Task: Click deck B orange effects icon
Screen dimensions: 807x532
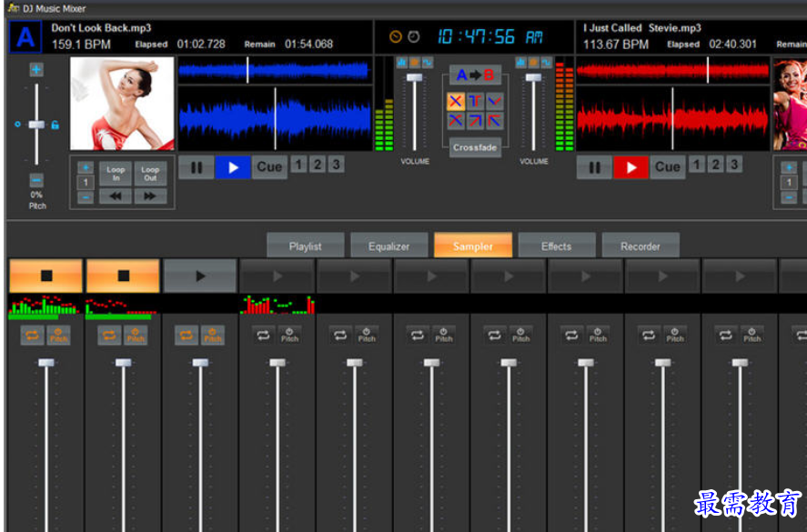Action: pyautogui.click(x=534, y=62)
